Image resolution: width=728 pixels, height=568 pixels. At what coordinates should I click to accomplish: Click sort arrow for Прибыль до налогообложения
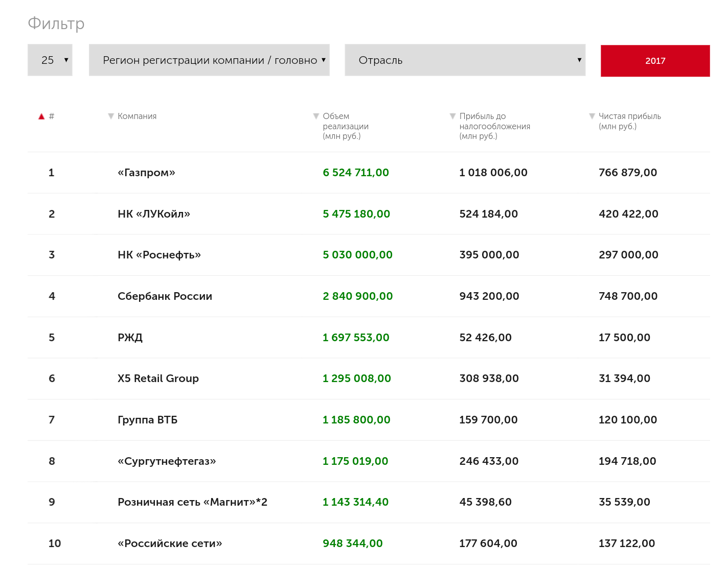[x=452, y=116]
